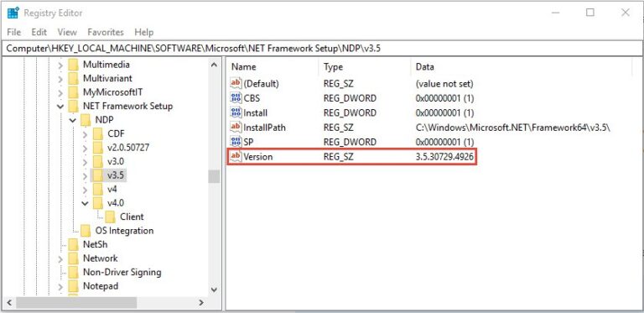Click the DWORD icon of SP value
This screenshot has height=313, width=644.
(x=236, y=142)
